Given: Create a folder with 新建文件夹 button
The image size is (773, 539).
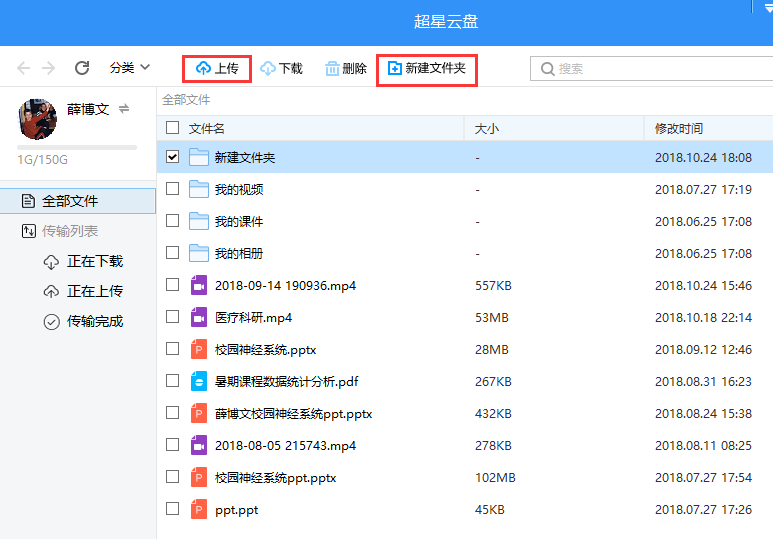Looking at the screenshot, I should pos(427,69).
